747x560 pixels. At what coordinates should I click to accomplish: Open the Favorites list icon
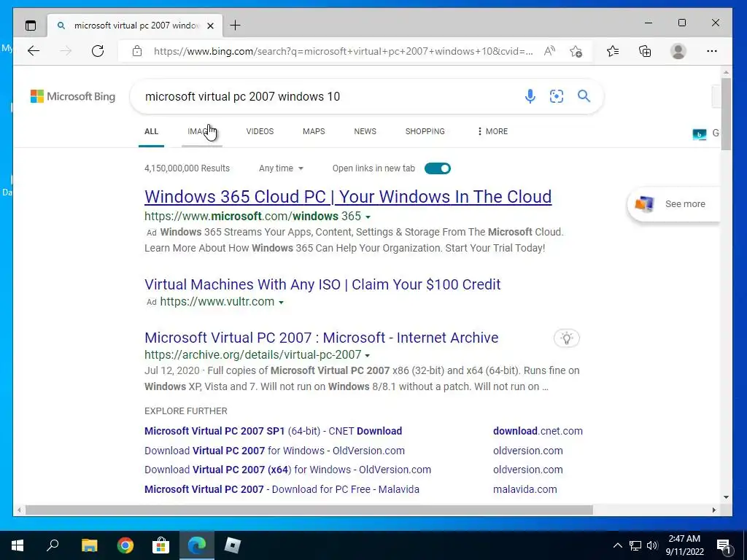click(613, 51)
